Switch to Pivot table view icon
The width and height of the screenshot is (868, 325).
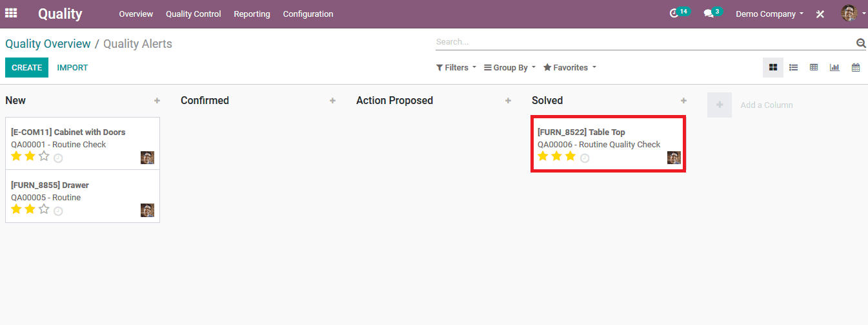coord(814,67)
